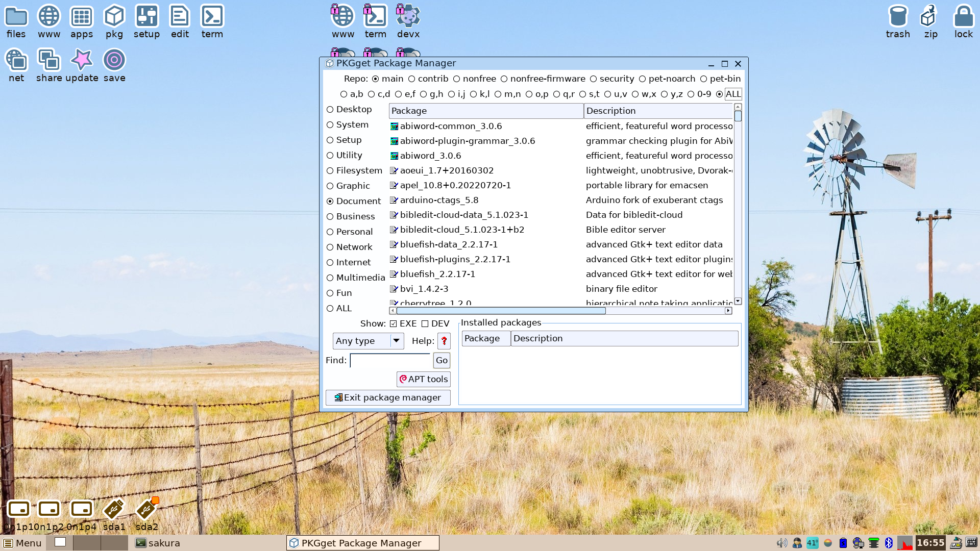This screenshot has width=980, height=551.
Task: Click the Bluetooth tray icon
Action: (x=889, y=543)
